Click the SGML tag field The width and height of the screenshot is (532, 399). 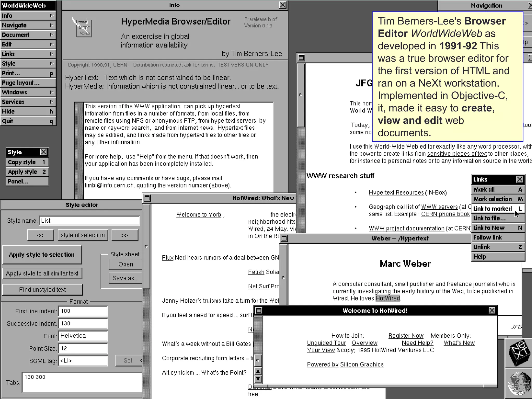[83, 361]
